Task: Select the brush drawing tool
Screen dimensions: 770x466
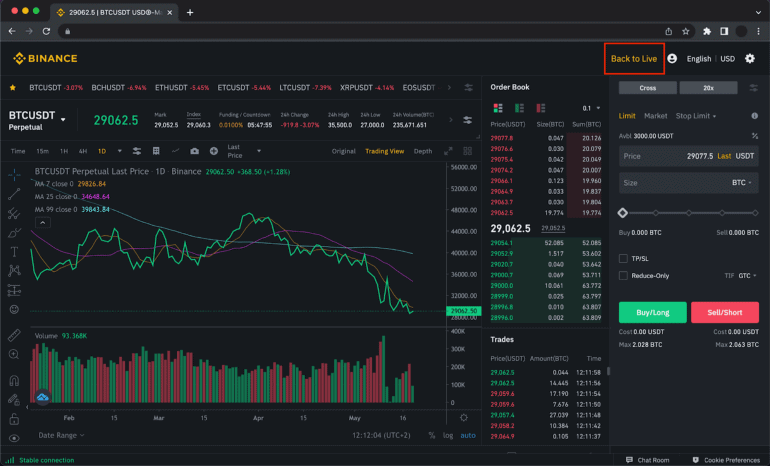Action: (14, 232)
